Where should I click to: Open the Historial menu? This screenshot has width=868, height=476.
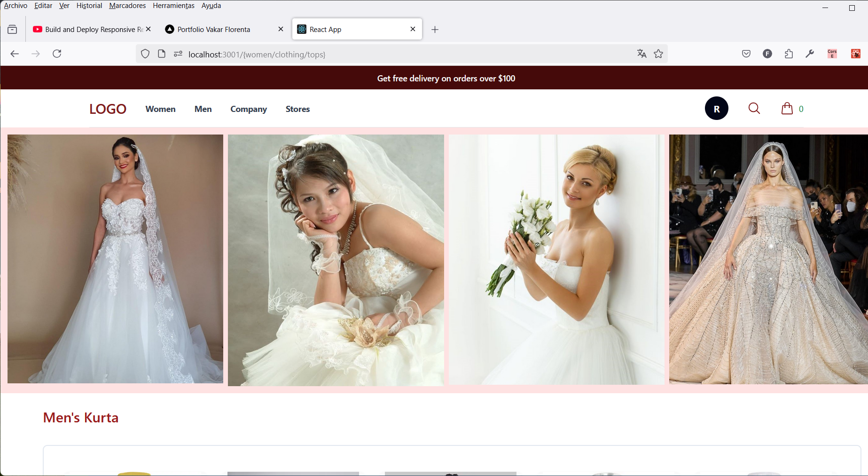click(89, 6)
